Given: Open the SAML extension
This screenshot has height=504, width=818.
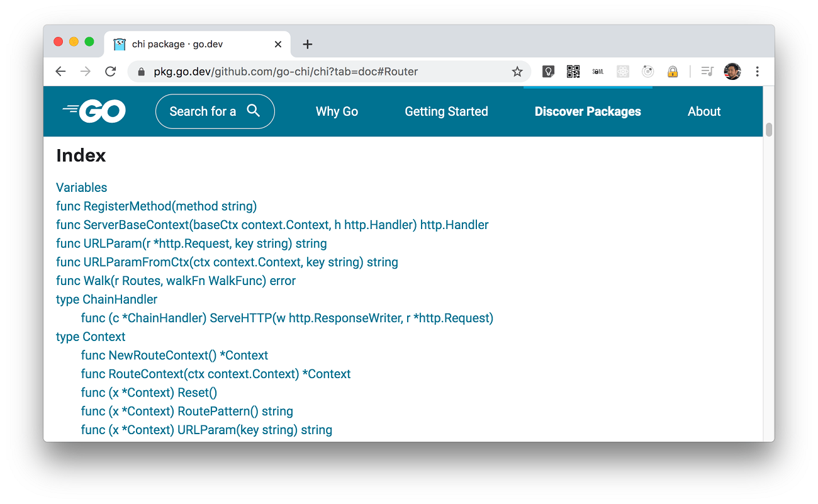Looking at the screenshot, I should 598,72.
